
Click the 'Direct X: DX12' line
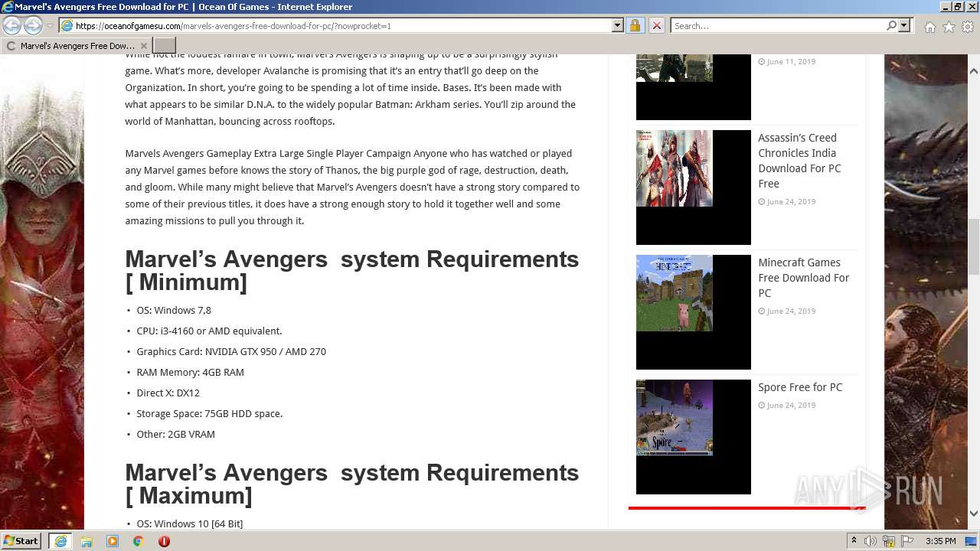(168, 393)
